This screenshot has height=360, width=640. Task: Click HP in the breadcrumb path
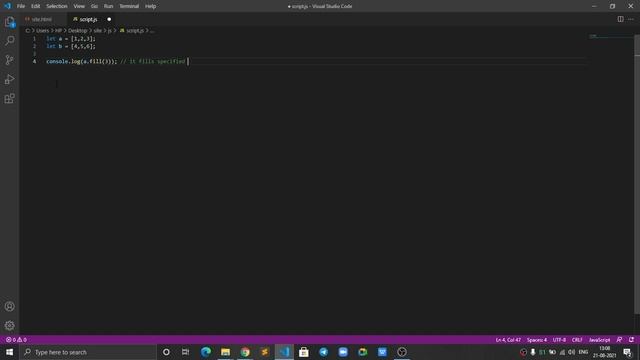point(58,31)
